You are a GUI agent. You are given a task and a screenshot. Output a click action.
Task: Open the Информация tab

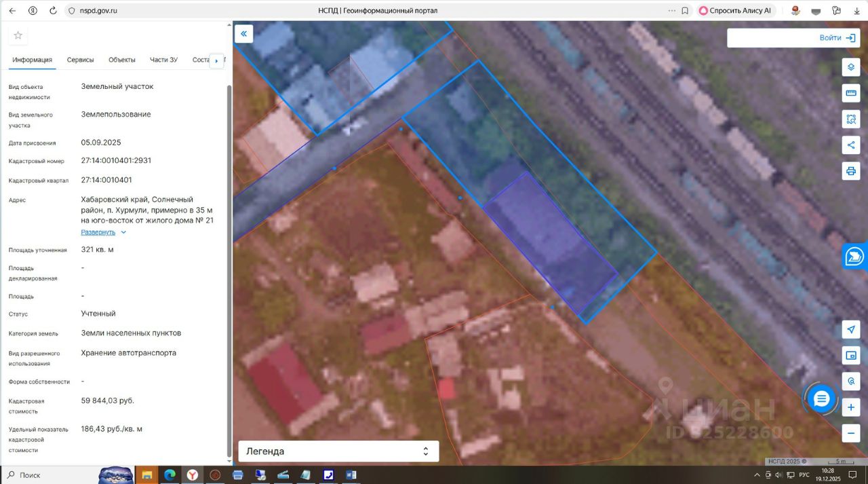(32, 60)
